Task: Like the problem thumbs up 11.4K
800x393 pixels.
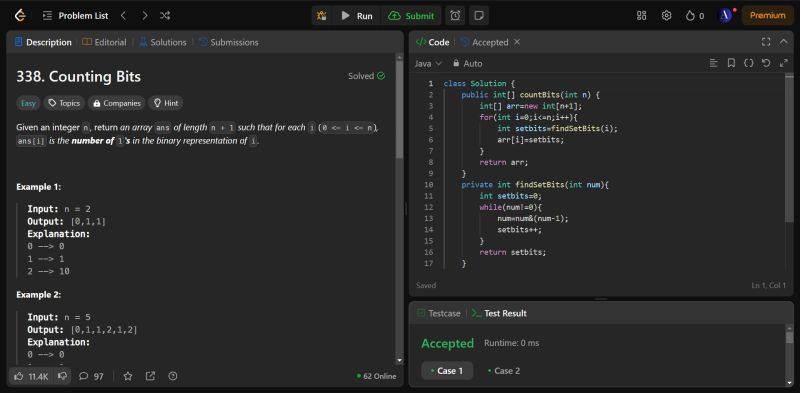Action: (x=31, y=376)
